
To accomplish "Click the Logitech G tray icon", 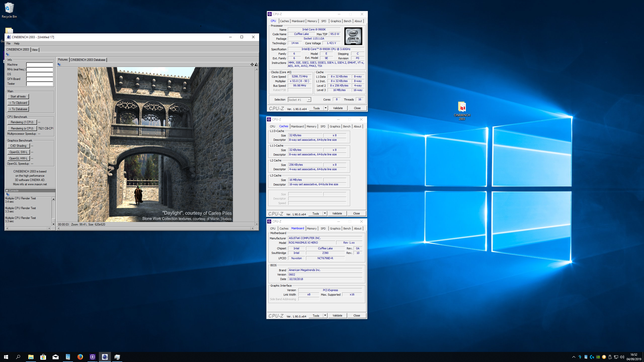I will click(x=592, y=357).
